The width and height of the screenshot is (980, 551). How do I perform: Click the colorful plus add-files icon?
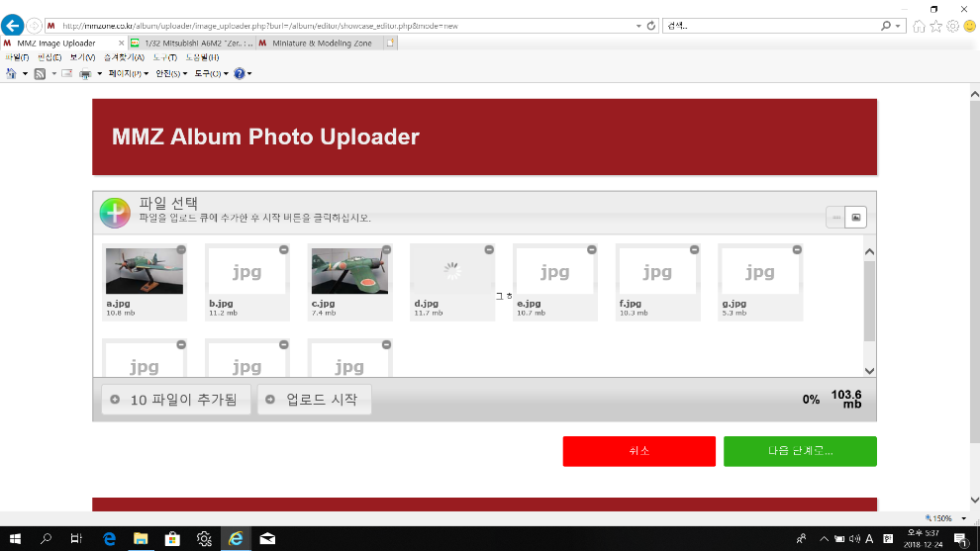click(x=115, y=212)
